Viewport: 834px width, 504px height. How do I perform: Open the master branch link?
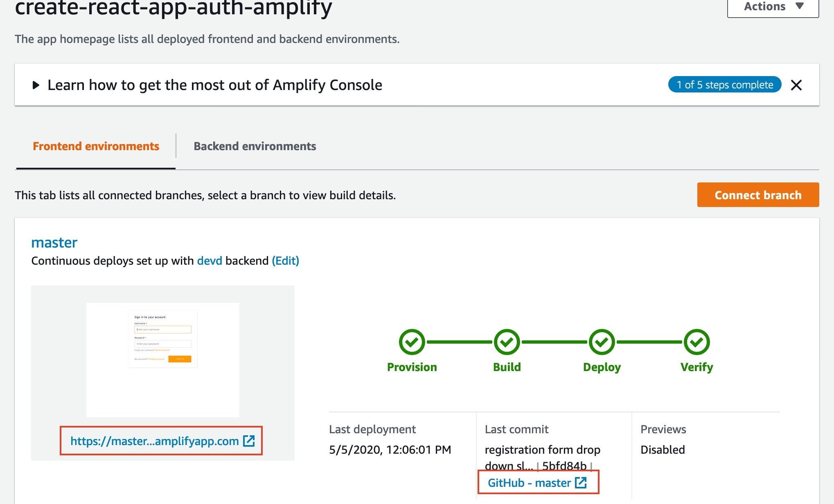[x=54, y=243]
